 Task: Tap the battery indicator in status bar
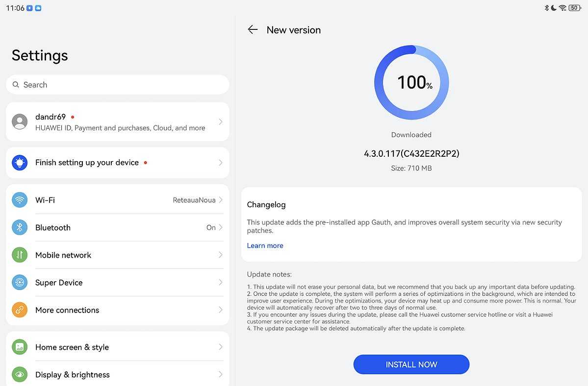[574, 8]
